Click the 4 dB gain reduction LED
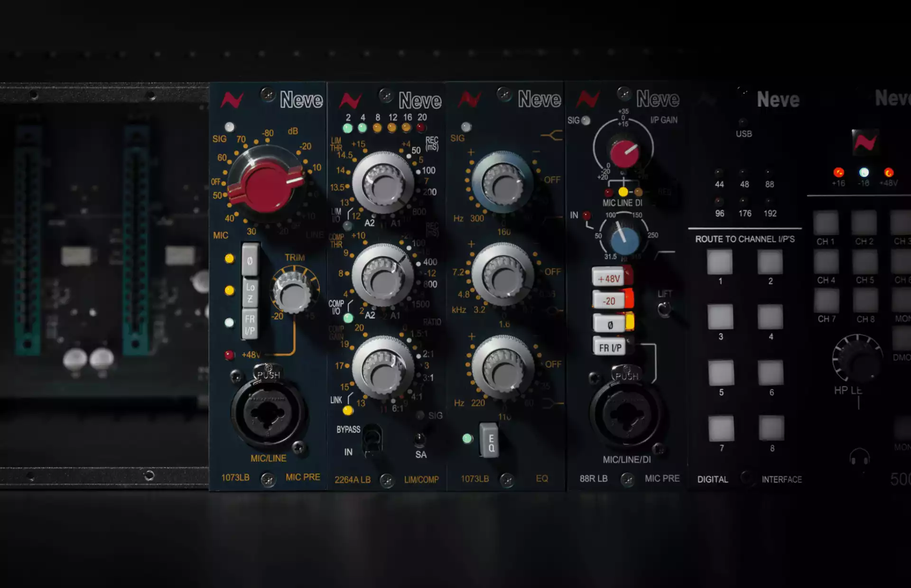 (363, 128)
